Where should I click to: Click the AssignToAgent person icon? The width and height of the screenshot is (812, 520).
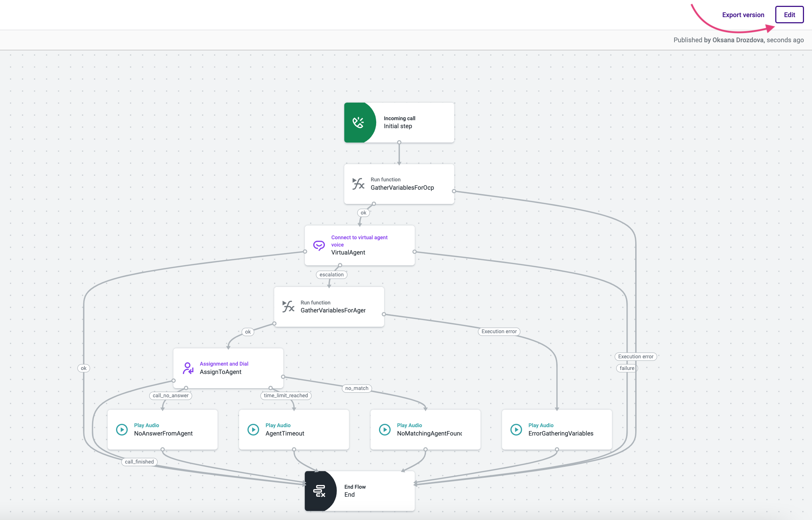tap(188, 368)
